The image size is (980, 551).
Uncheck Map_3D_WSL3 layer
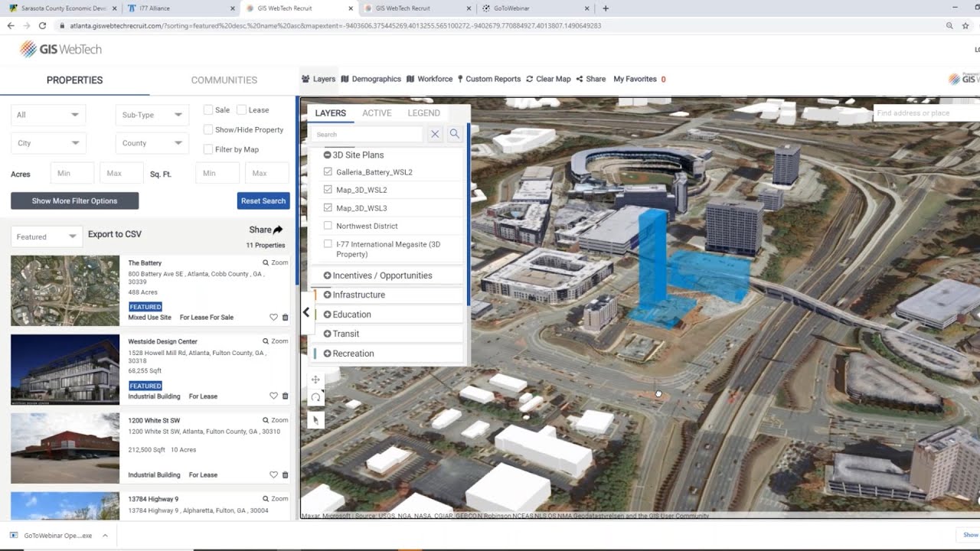(x=328, y=208)
